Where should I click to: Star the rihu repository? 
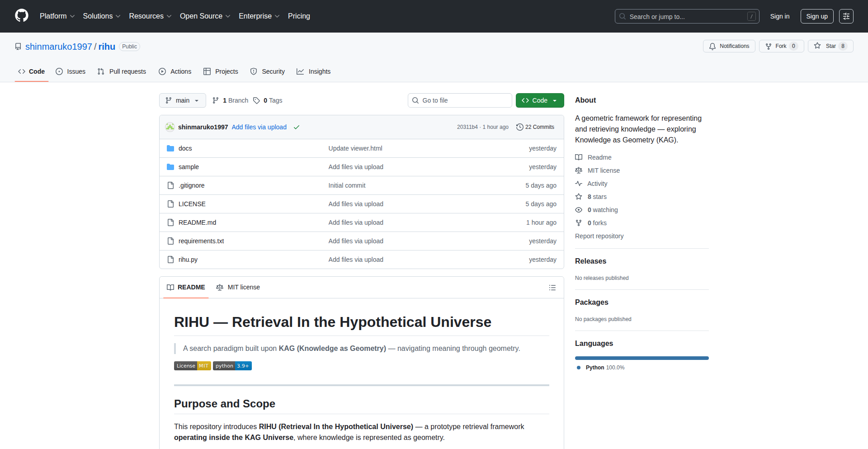830,46
